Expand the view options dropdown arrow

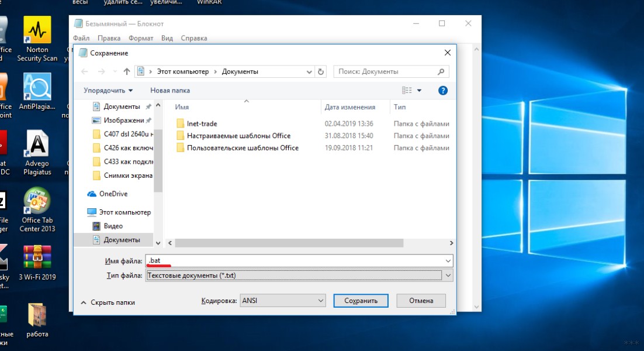419,91
